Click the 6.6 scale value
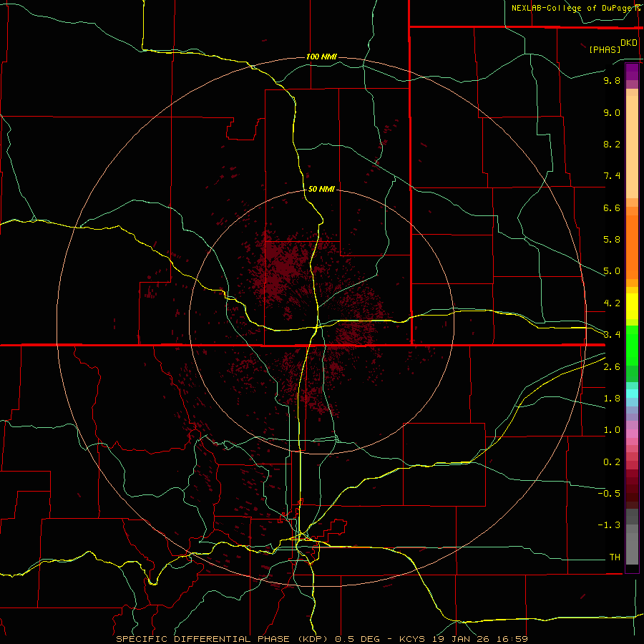The image size is (644, 644). point(612,208)
